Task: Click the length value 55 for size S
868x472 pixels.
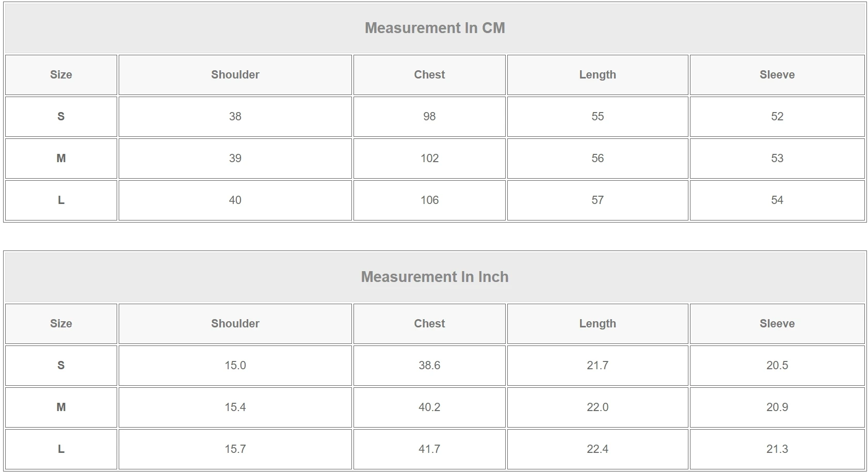Action: click(x=597, y=117)
